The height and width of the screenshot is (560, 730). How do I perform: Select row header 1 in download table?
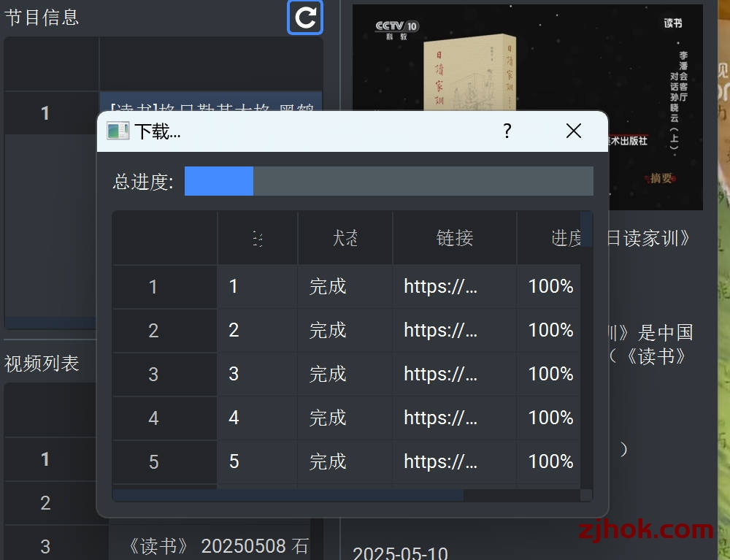(165, 287)
